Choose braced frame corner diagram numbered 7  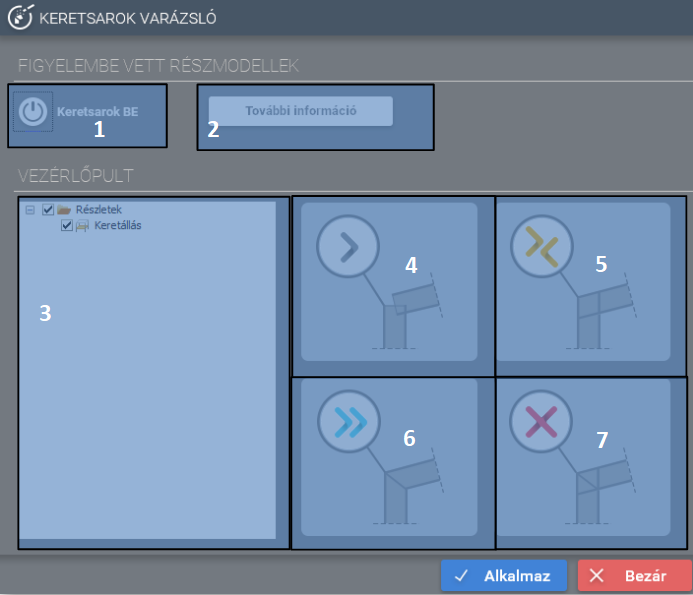pos(583,457)
